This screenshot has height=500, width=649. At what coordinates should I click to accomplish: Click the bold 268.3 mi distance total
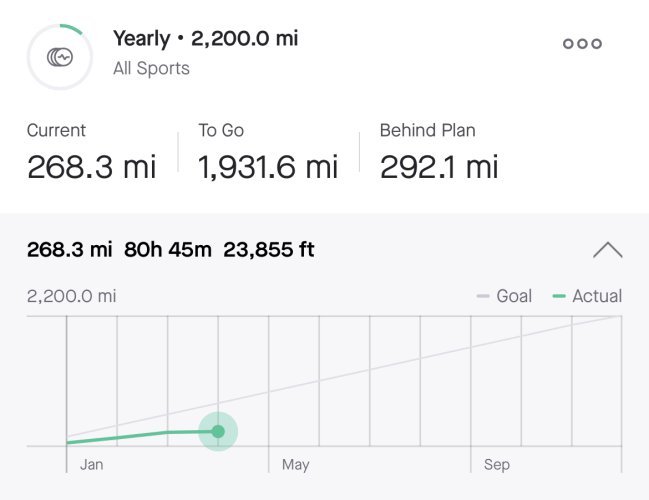tap(70, 250)
